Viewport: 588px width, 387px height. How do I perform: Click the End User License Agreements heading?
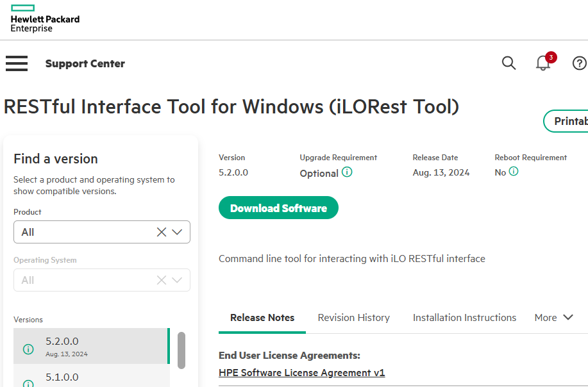tap(289, 355)
